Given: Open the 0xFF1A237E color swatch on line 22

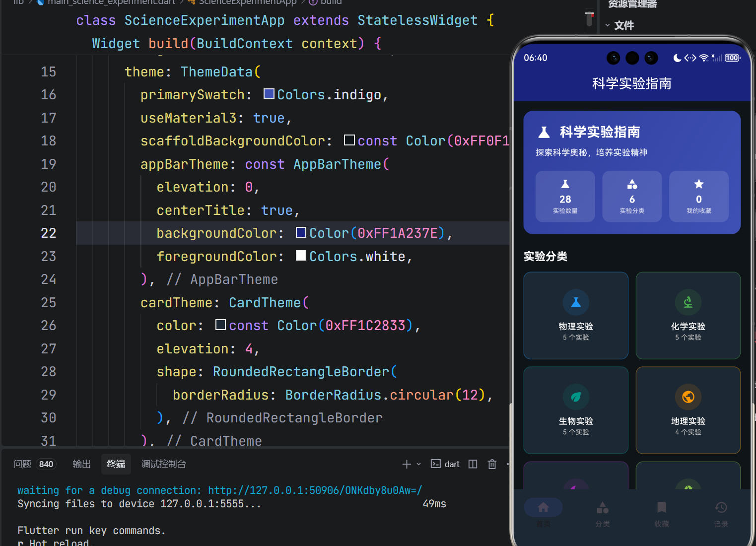Looking at the screenshot, I should [x=301, y=232].
